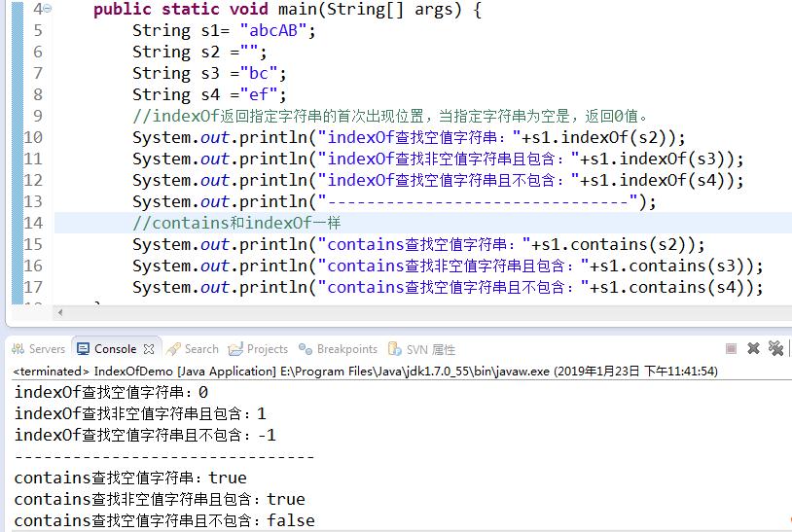792x532 pixels.
Task: Collapse the main method fold marker on line 4
Action: click(48, 9)
